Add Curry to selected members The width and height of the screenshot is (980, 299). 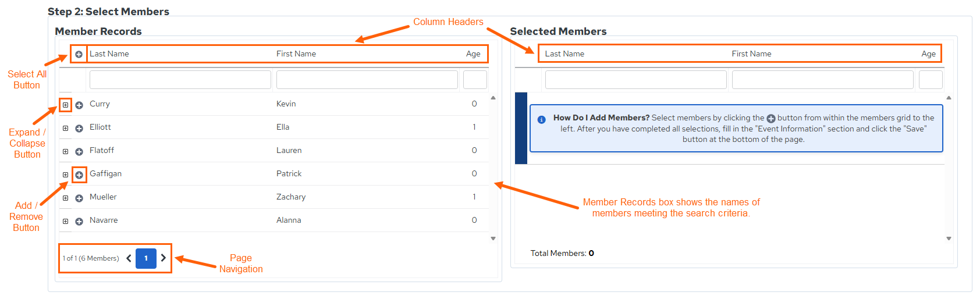79,105
